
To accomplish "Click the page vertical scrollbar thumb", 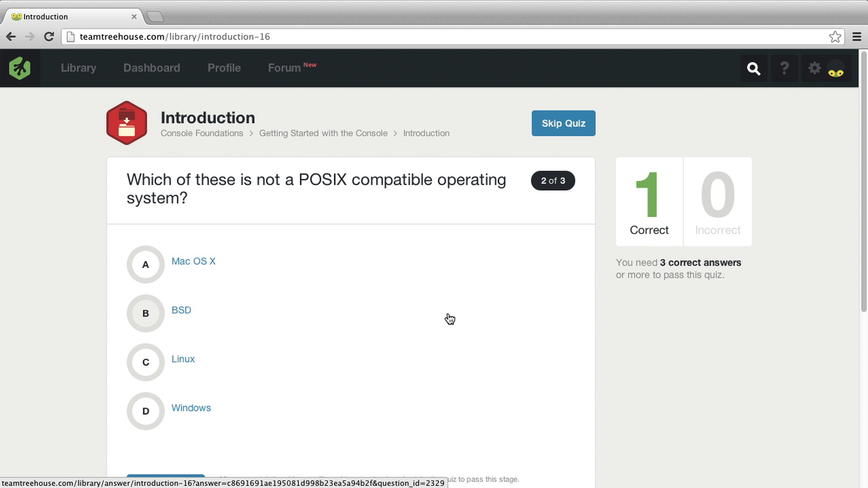I will pyautogui.click(x=863, y=181).
